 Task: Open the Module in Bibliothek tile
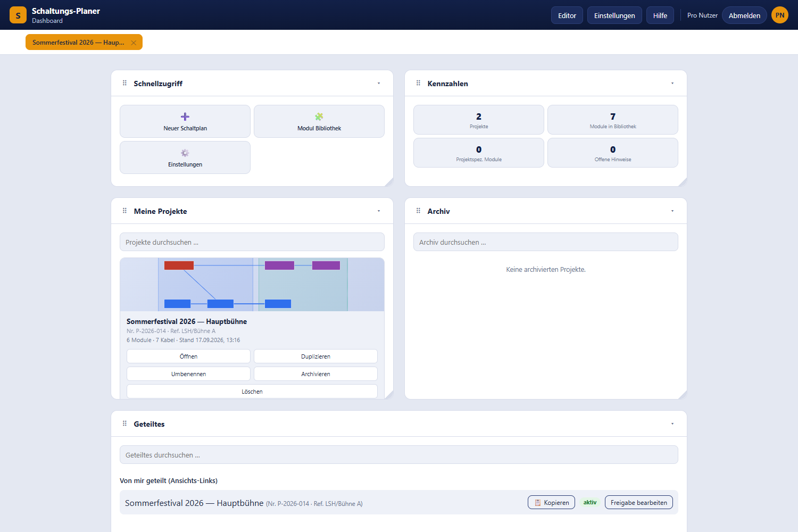(613, 120)
